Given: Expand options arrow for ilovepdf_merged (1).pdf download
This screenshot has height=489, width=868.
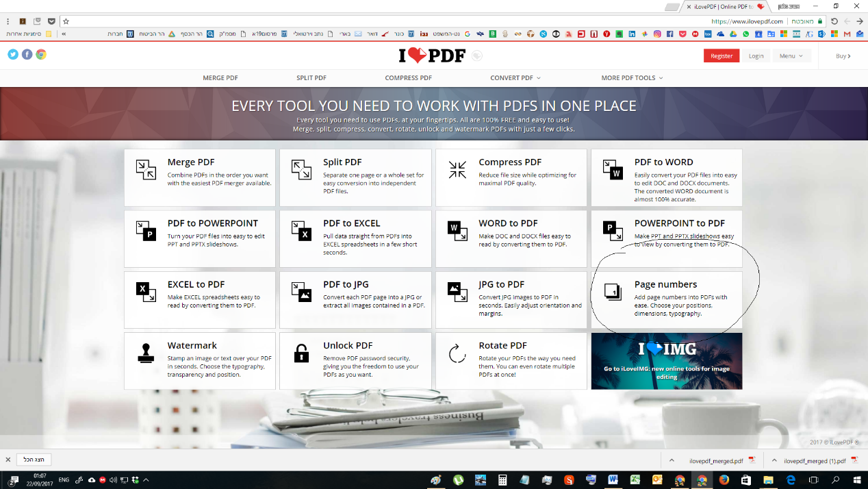Looking at the screenshot, I should [x=774, y=460].
